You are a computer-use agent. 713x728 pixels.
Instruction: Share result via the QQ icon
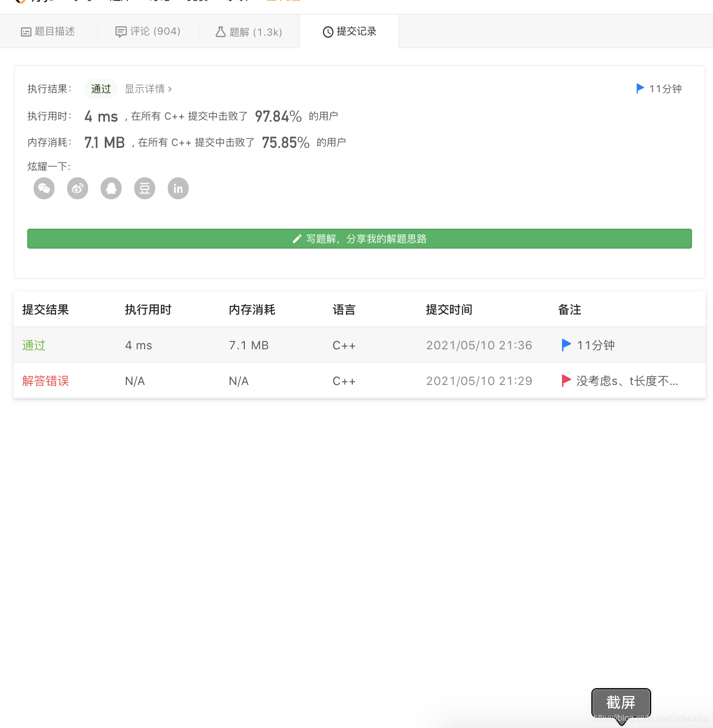pos(111,188)
